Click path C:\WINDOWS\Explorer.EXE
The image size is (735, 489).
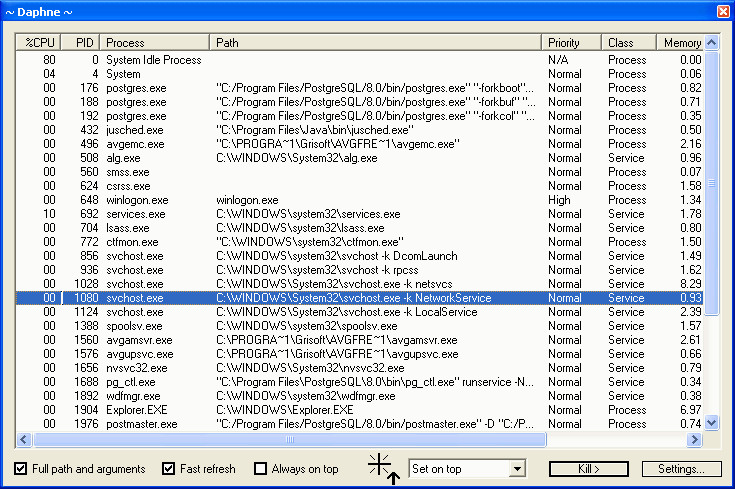(285, 410)
